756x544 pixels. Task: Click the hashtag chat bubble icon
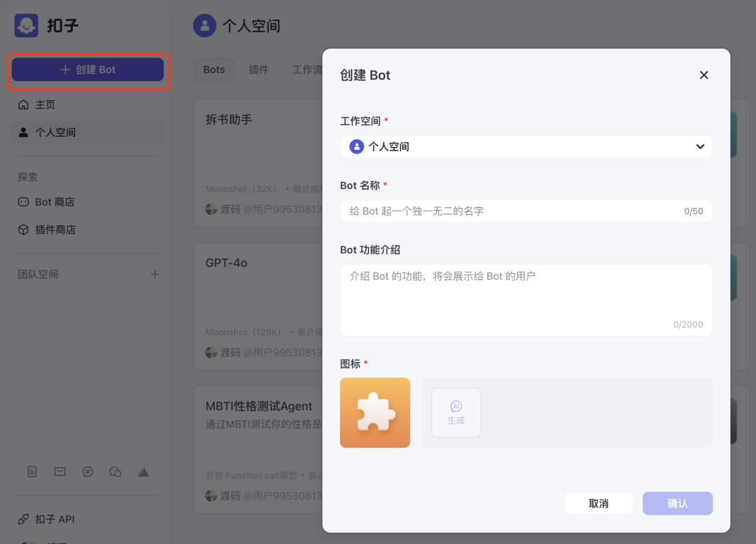click(x=87, y=471)
